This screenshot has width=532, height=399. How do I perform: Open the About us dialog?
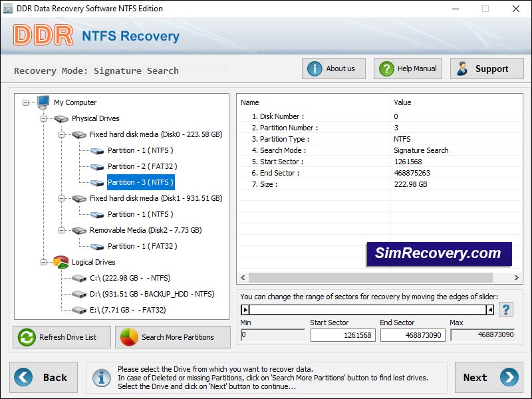(x=334, y=68)
